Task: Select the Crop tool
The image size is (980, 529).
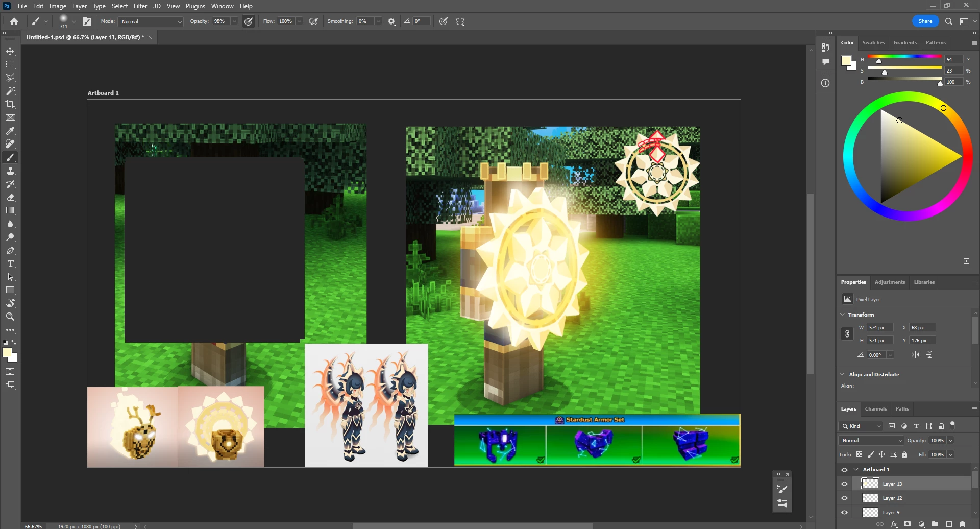Action: (10, 104)
